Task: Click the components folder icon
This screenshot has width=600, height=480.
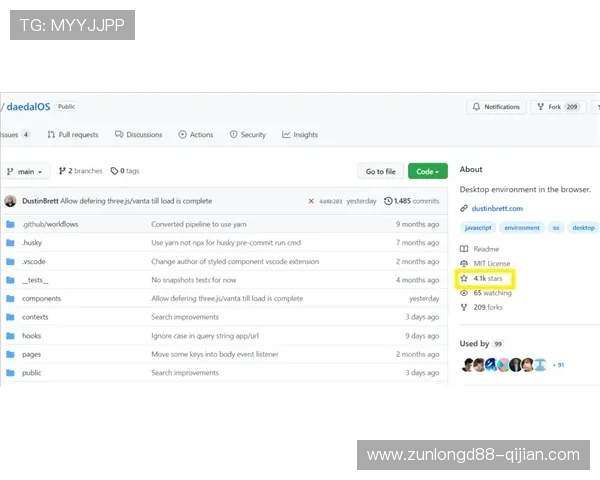Action: point(10,298)
